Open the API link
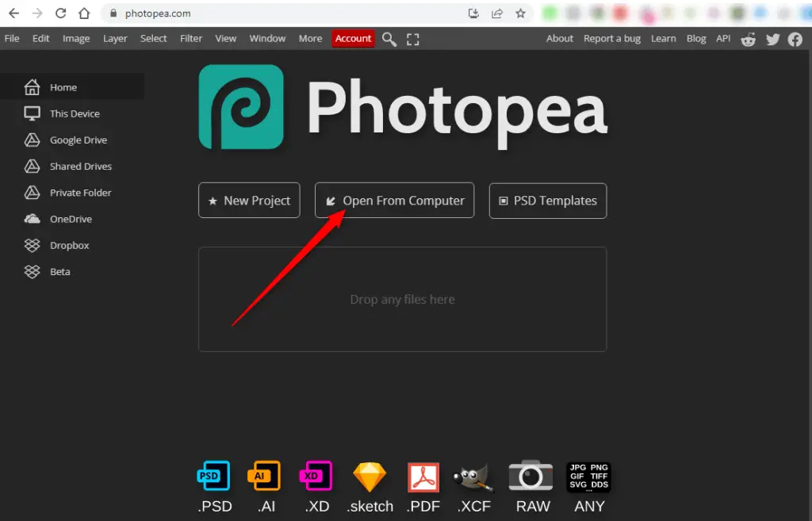 pos(723,38)
